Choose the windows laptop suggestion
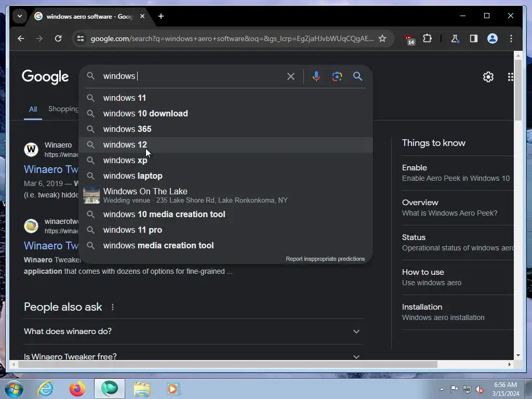Screen dimensions: 532x399 (225, 176)
